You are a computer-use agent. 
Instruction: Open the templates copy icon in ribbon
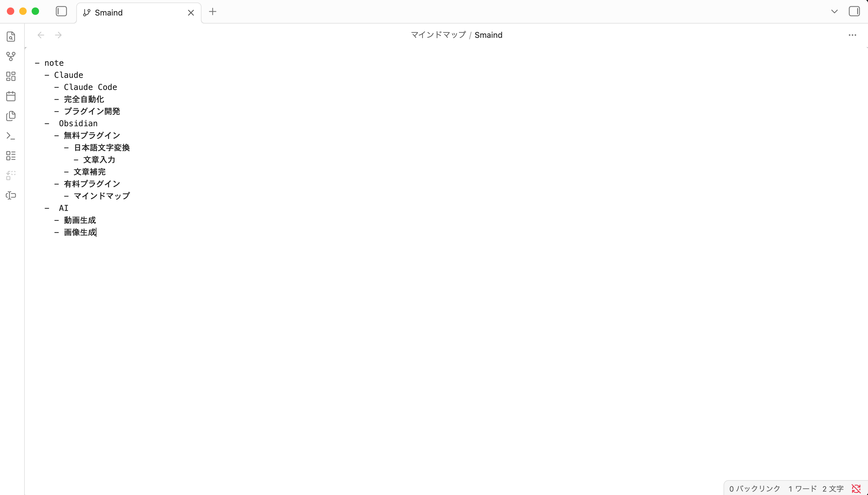click(11, 116)
